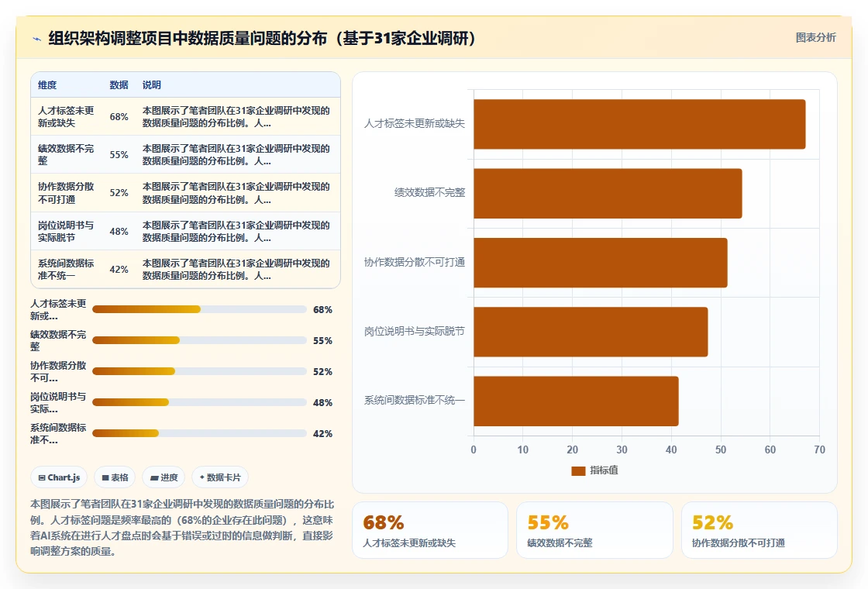Click the x-axis tick label 40
Viewport: 868px width, 589px height.
tap(671, 449)
